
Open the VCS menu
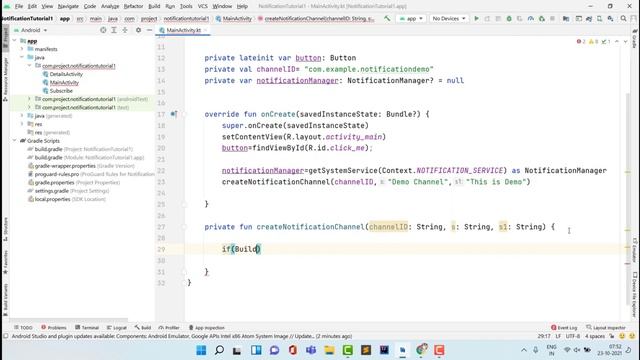202,6
